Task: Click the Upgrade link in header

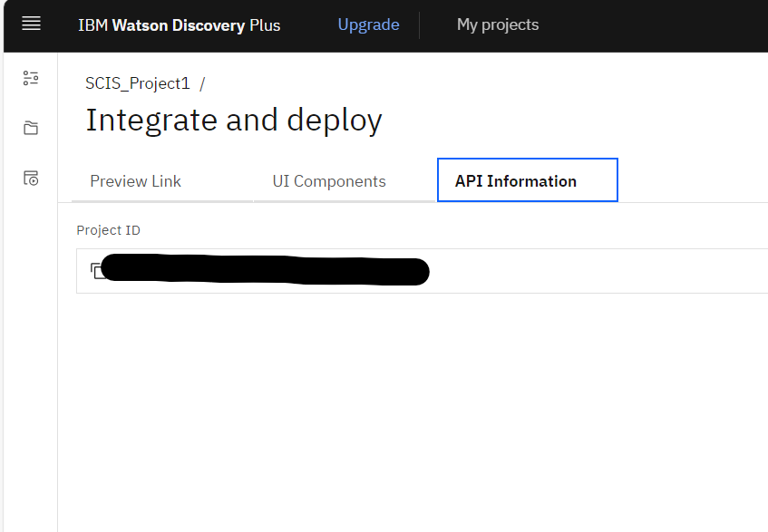Action: (368, 24)
